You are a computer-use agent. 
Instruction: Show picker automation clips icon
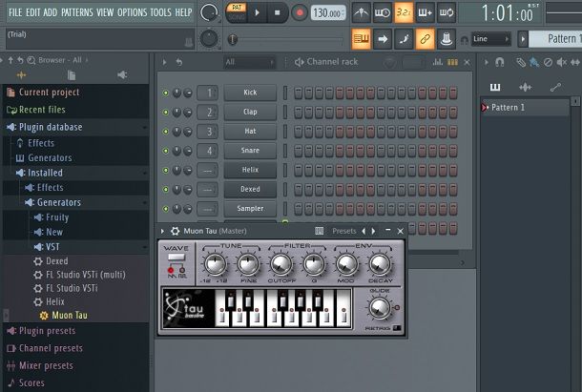(555, 87)
